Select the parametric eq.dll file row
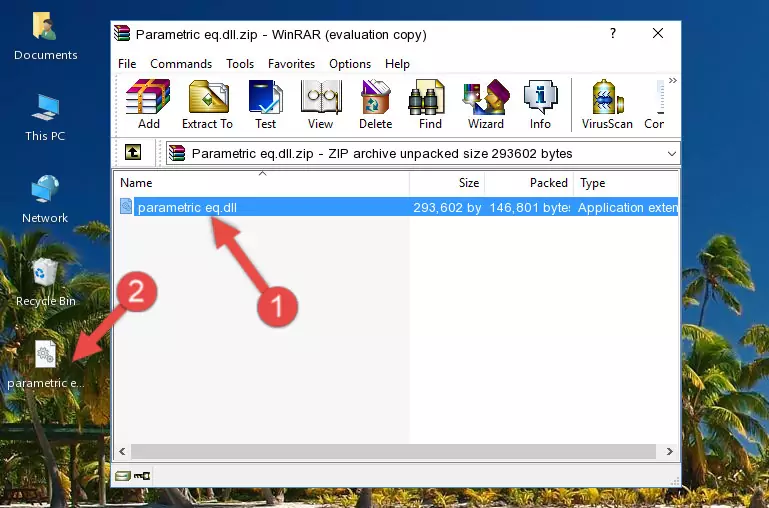This screenshot has height=508, width=769. (397, 207)
